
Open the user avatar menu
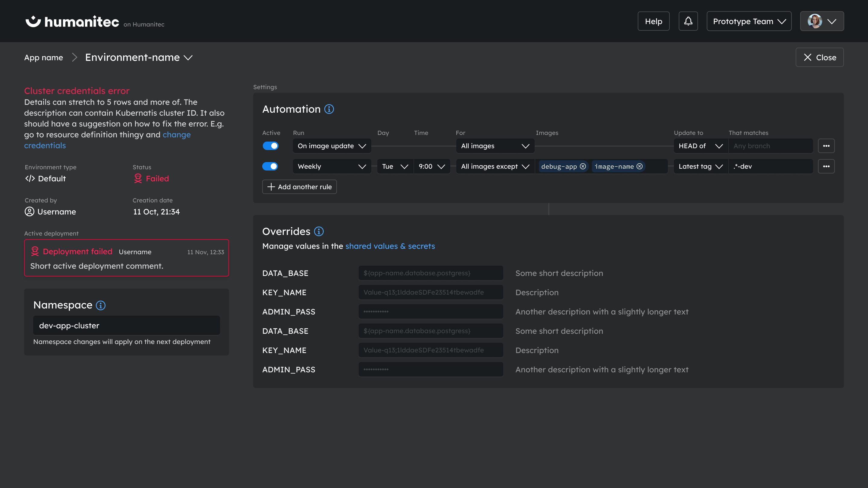822,21
